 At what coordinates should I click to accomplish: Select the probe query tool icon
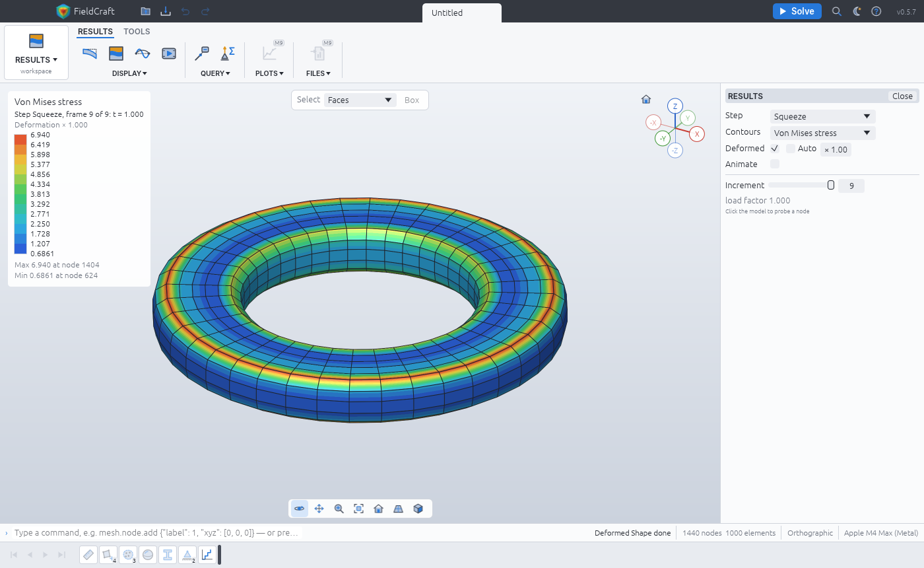[x=202, y=53]
